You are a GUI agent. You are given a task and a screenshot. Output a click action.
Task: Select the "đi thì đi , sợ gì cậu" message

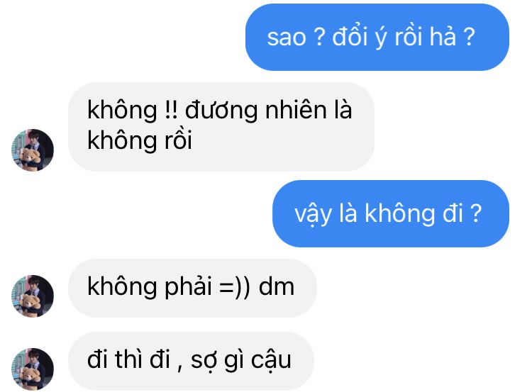tap(191, 361)
